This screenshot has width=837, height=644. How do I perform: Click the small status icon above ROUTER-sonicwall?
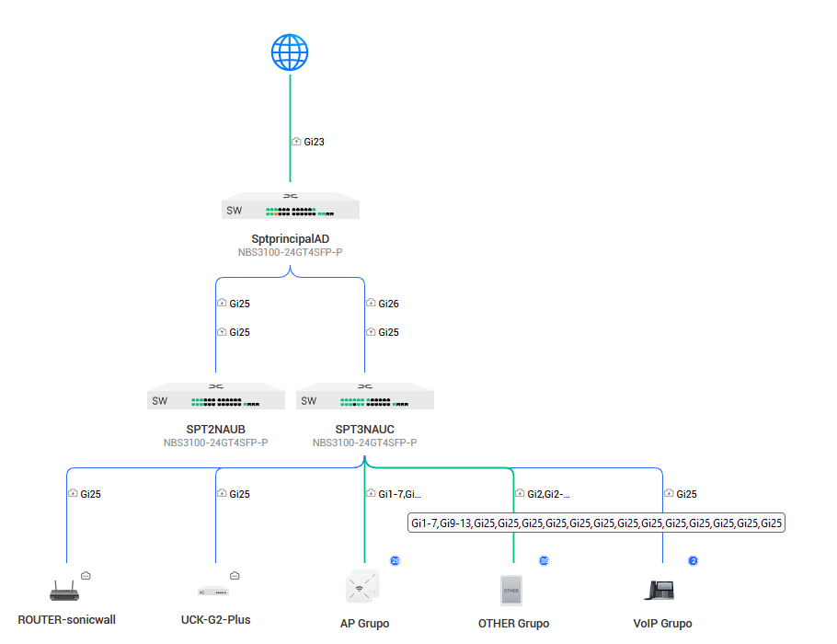click(x=86, y=575)
